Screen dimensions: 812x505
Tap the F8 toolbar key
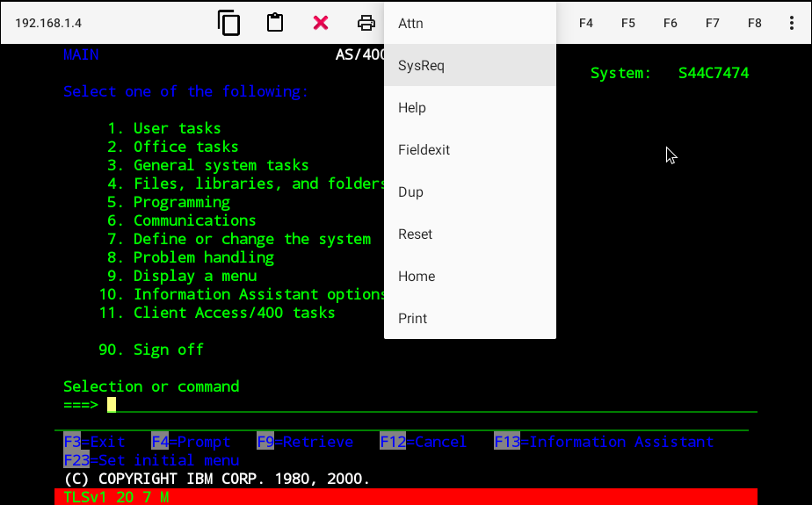click(x=755, y=23)
